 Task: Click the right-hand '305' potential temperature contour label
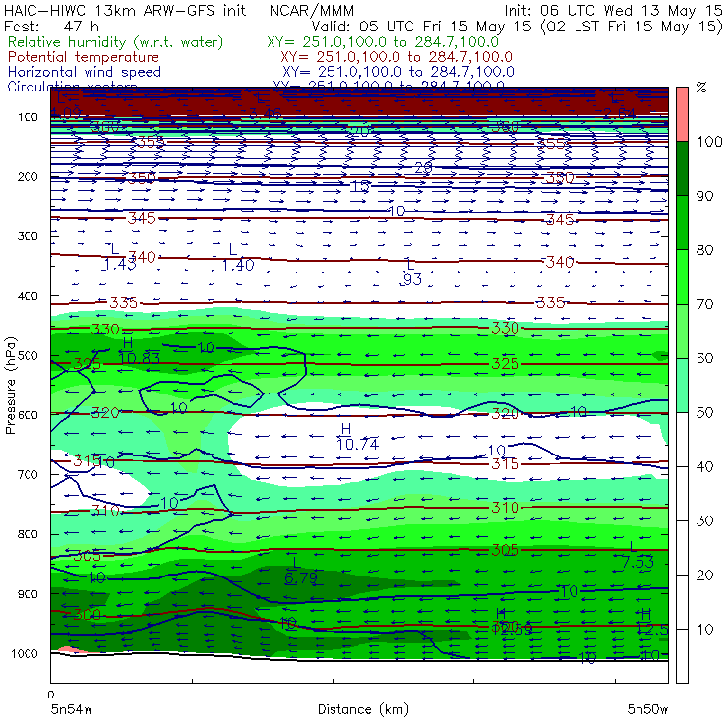pyautogui.click(x=505, y=550)
